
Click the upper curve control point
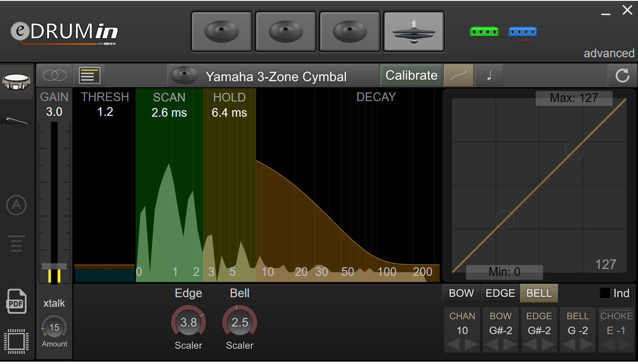[x=574, y=150]
